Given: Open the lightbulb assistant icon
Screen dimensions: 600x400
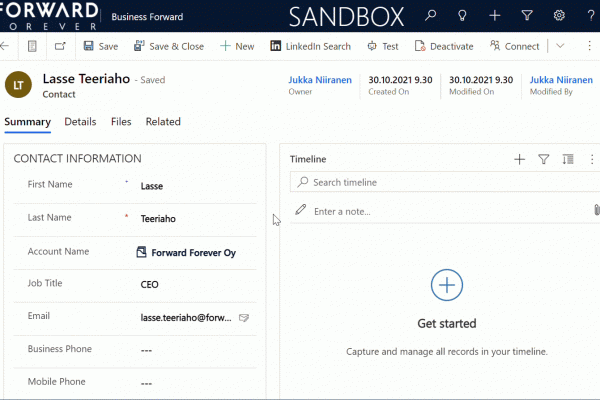Looking at the screenshot, I should 462,16.
